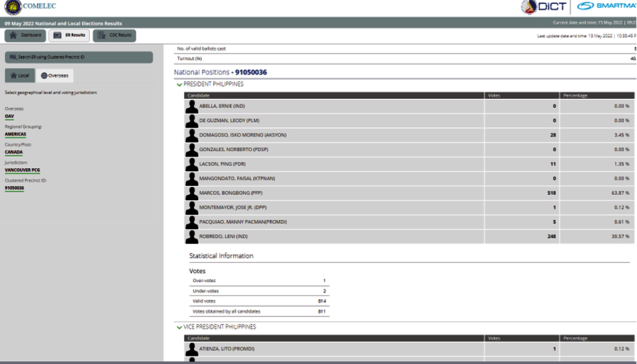This screenshot has width=637, height=364.
Task: Click clustered precinct ID 91050036 link
Action: pyautogui.click(x=14, y=188)
